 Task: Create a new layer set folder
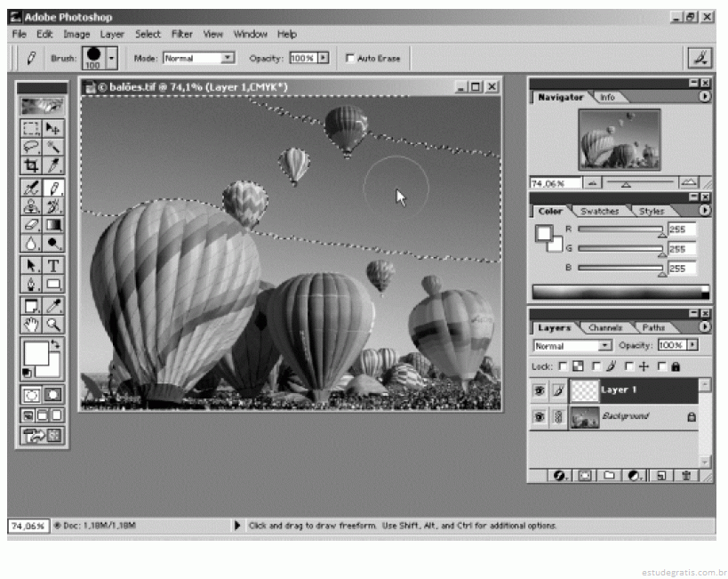tap(610, 475)
